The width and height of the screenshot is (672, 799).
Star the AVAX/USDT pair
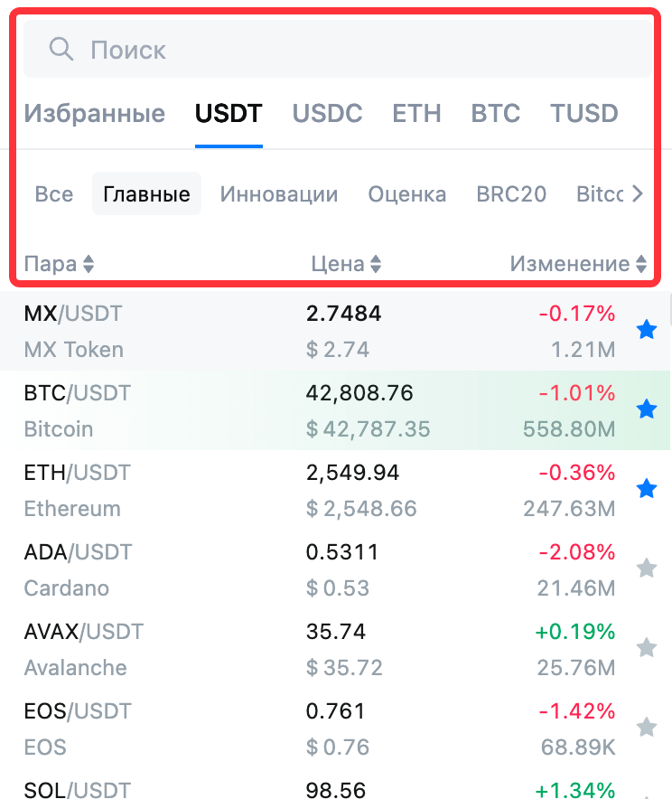647,647
